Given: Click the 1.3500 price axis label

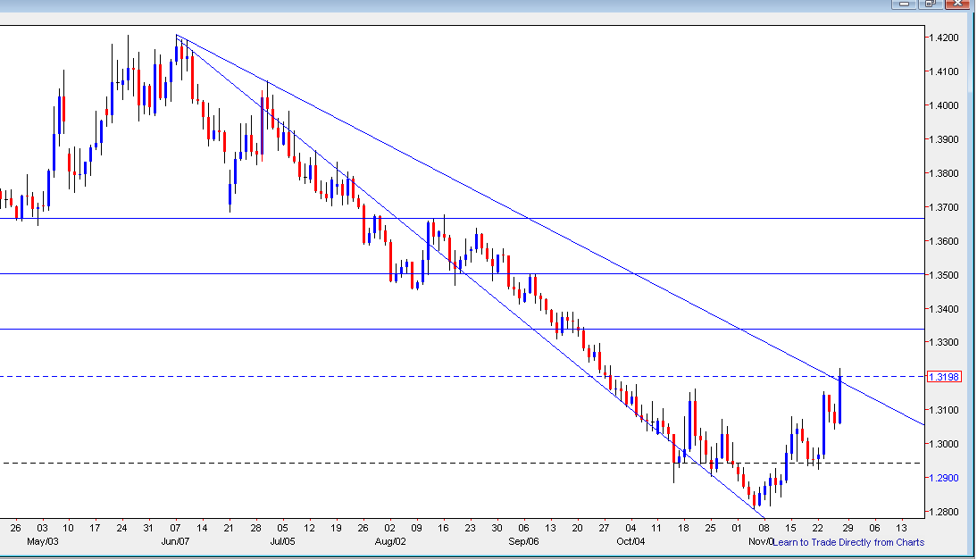Looking at the screenshot, I should point(944,275).
